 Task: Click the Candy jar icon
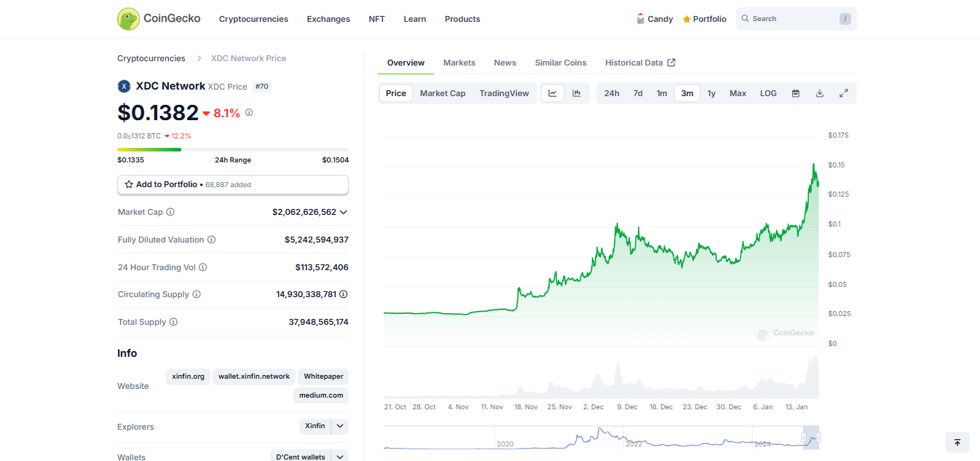click(641, 19)
